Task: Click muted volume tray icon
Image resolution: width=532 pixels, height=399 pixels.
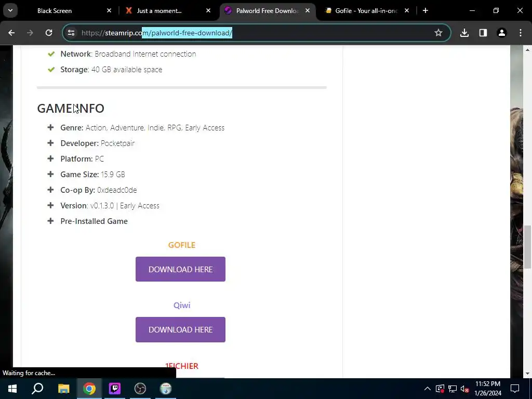Action: click(464, 389)
